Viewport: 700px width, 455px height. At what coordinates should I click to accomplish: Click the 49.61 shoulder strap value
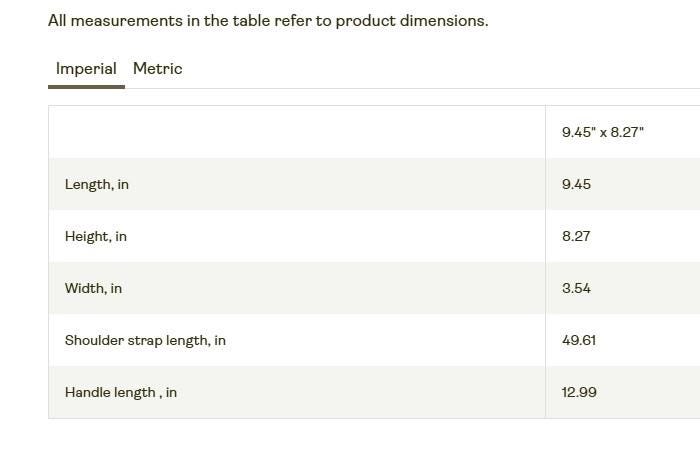(x=579, y=340)
